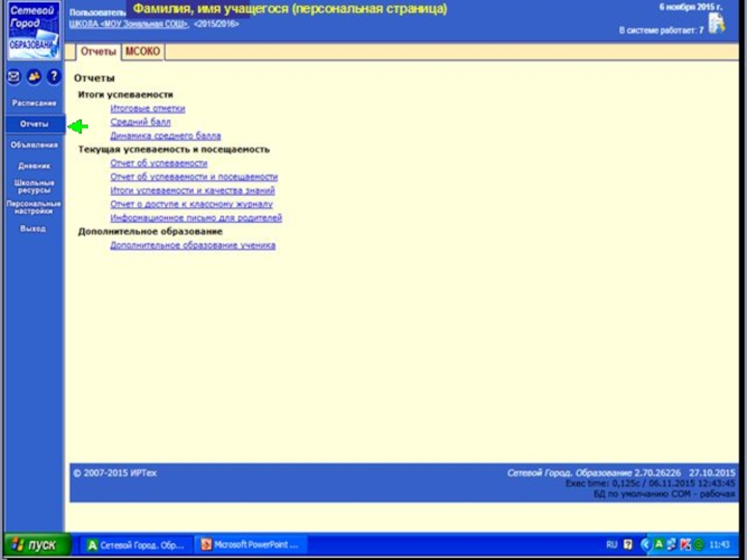Click the green round tray icon
Image resolution: width=747 pixels, height=560 pixels.
[x=699, y=544]
